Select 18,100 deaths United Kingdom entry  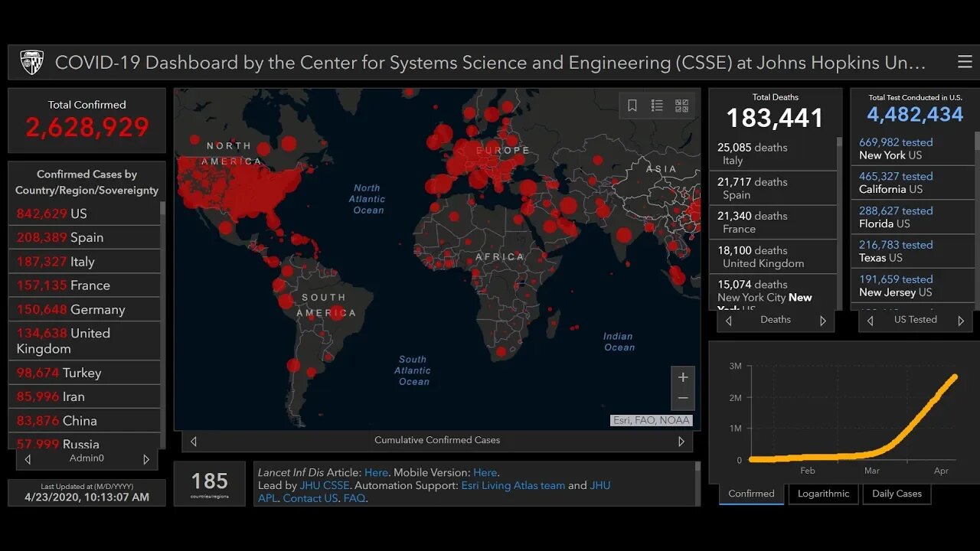coord(772,256)
